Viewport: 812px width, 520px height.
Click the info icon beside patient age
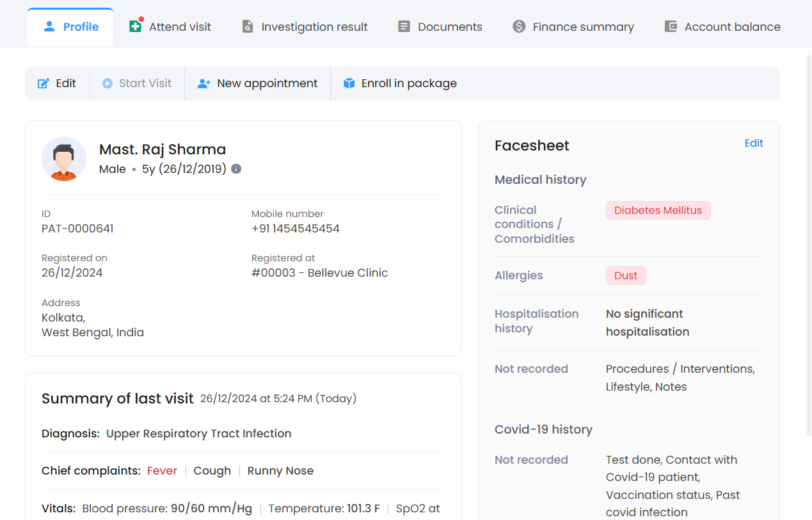click(x=236, y=169)
